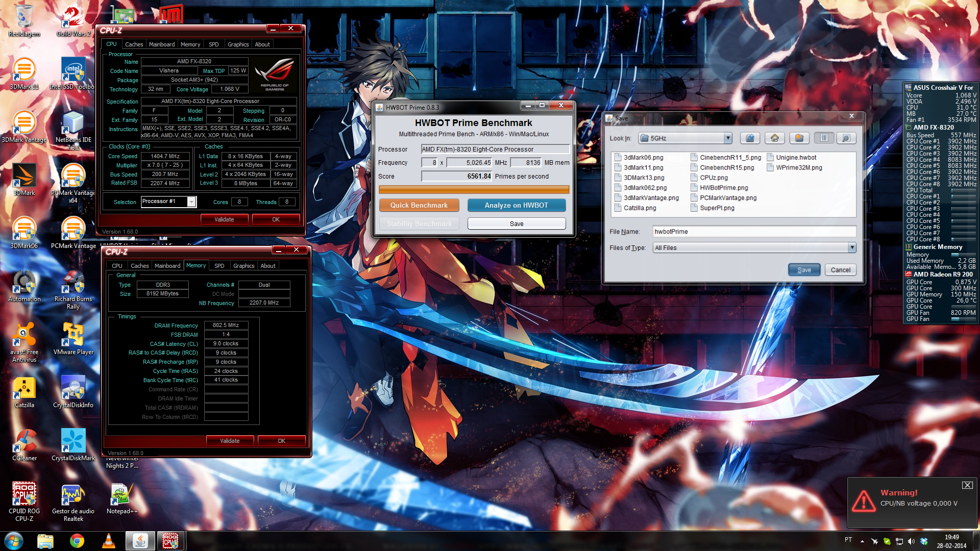
Task: Open Richard Burns Rally desktop icon
Action: click(x=73, y=290)
